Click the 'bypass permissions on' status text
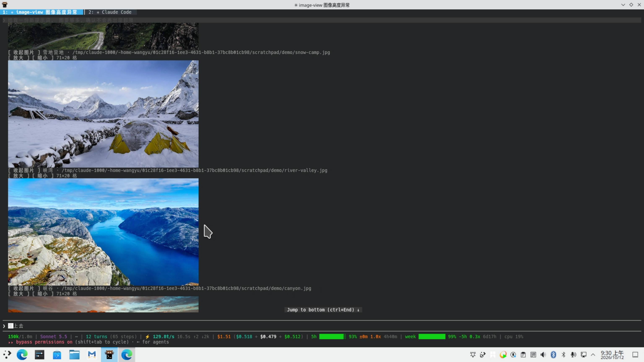644x362 pixels. 44,342
